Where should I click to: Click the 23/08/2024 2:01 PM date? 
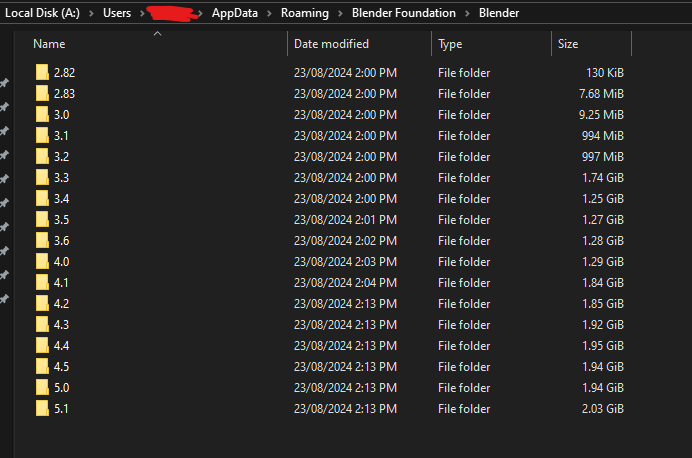click(x=346, y=220)
